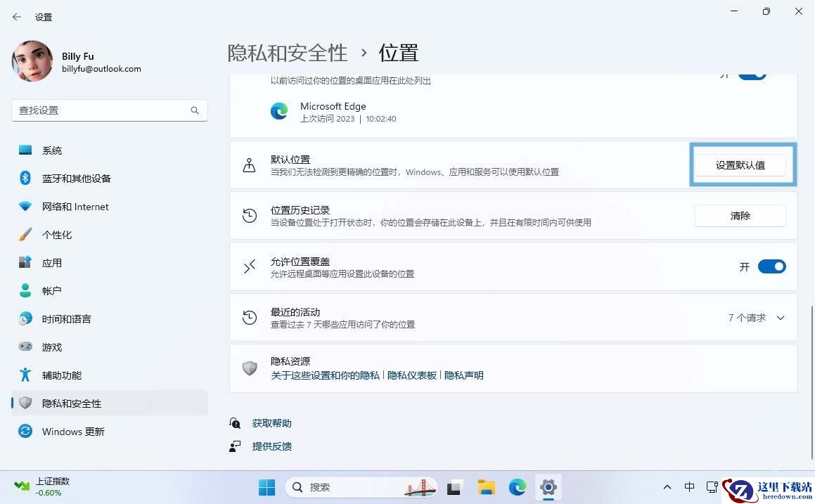This screenshot has height=504, width=815.
Task: Click the 最近的活动 history icon
Action: pos(250,318)
